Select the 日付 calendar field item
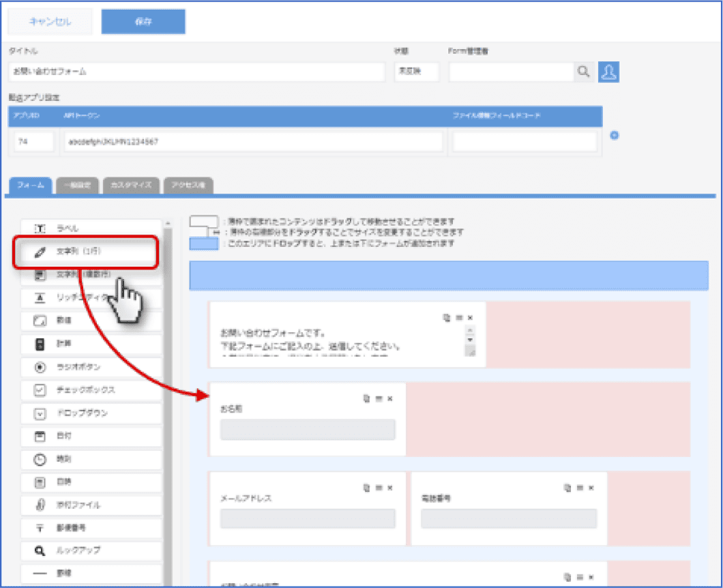Image resolution: width=723 pixels, height=588 pixels. 91,437
